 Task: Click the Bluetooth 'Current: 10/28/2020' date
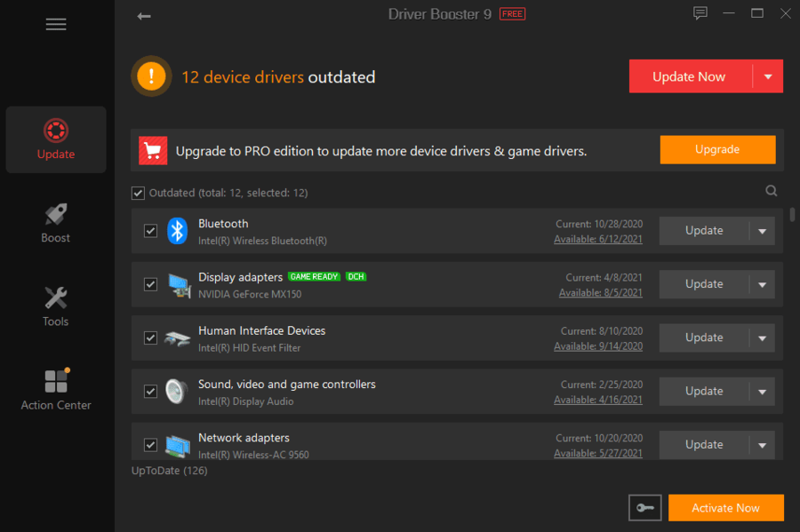point(599,224)
